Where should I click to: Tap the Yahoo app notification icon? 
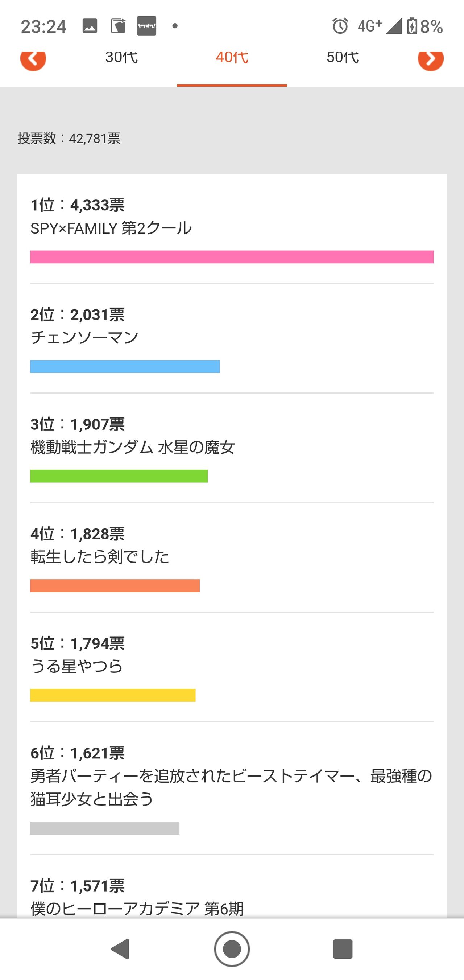(x=146, y=26)
